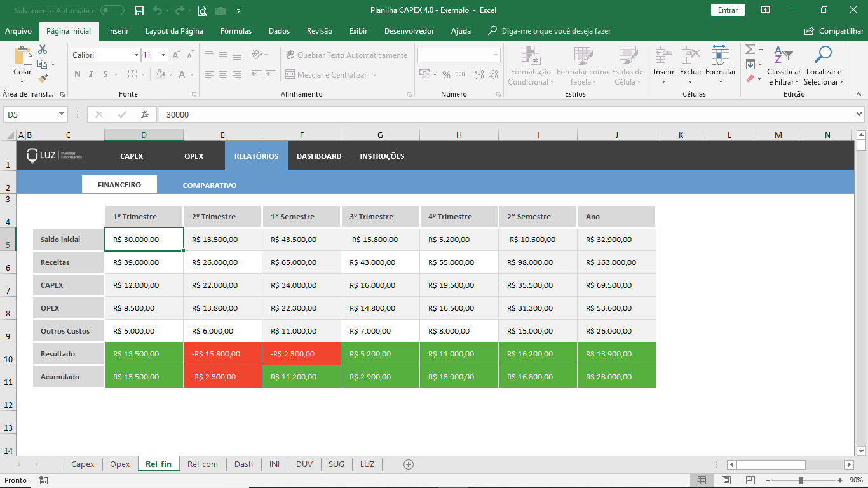Open the Fórmulas ribbon tab
This screenshot has height=488, width=868.
pyautogui.click(x=236, y=31)
